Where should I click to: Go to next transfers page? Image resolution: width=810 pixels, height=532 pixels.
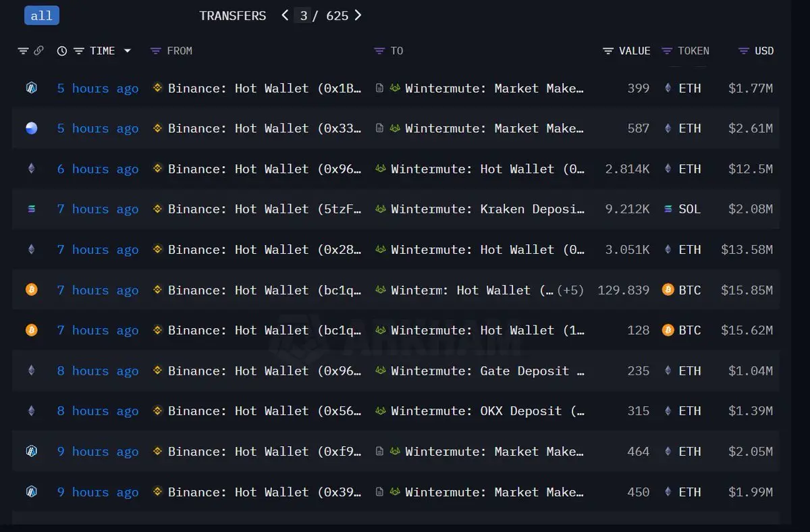(358, 15)
